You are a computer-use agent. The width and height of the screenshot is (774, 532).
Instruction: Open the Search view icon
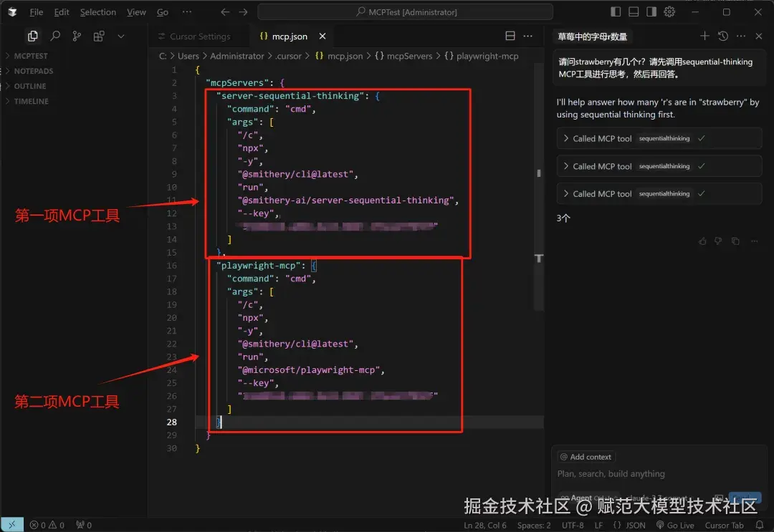tap(55, 36)
